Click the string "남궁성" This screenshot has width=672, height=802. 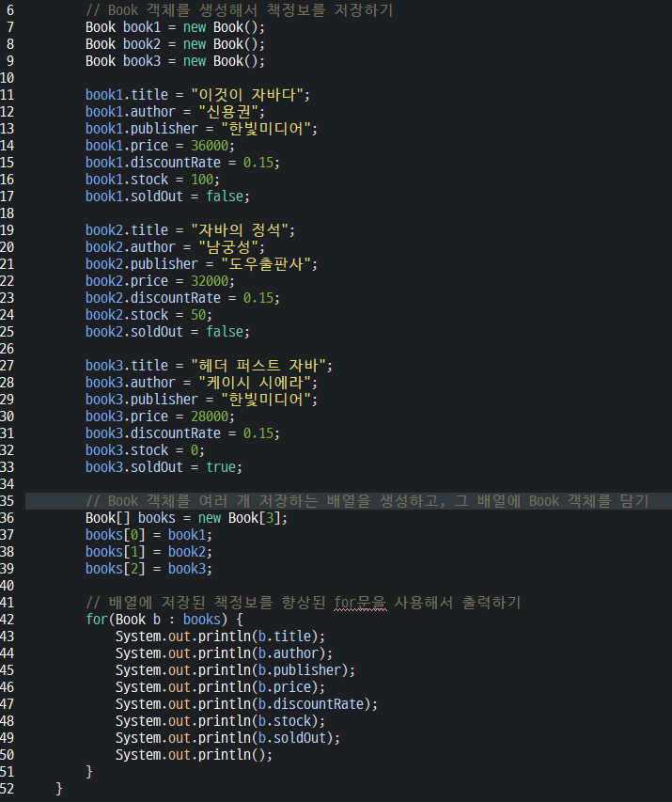228,246
